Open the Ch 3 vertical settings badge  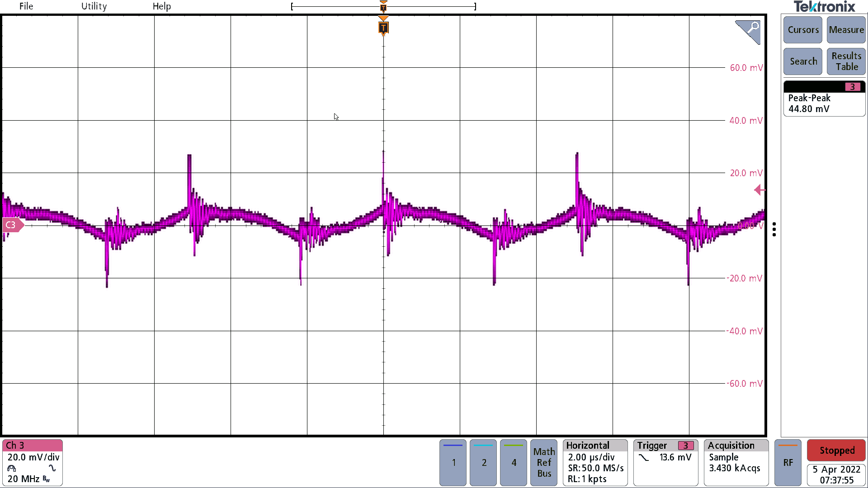point(33,462)
